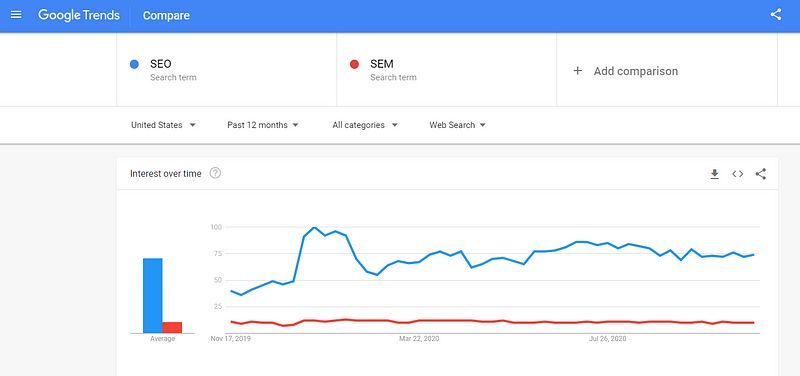Click the plus icon for Add comparison
The height and width of the screenshot is (376, 800).
tap(578, 71)
